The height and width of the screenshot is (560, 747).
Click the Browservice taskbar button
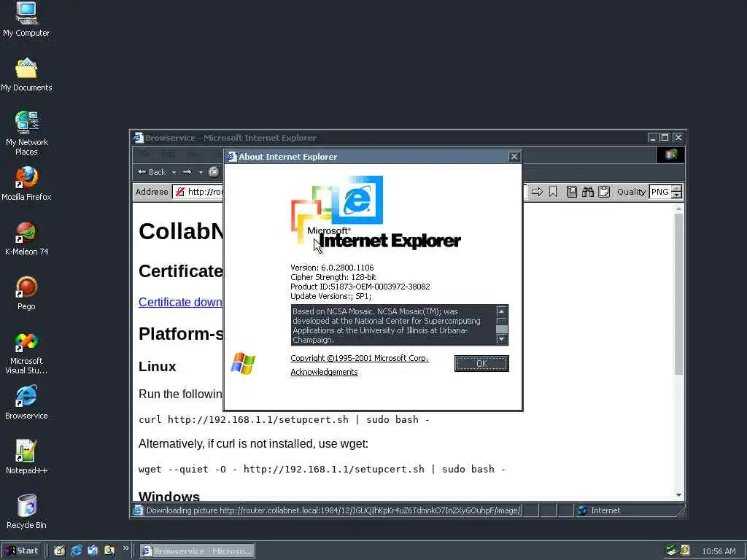coord(197,551)
